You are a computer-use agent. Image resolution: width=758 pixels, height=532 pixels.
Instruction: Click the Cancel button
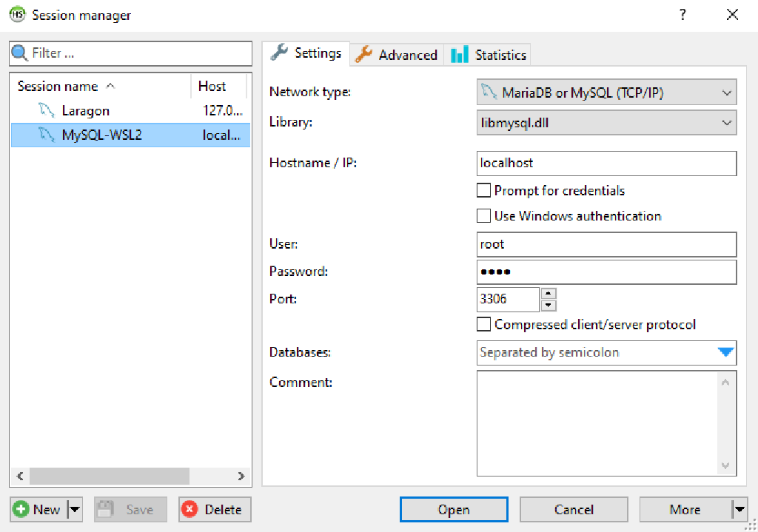574,509
